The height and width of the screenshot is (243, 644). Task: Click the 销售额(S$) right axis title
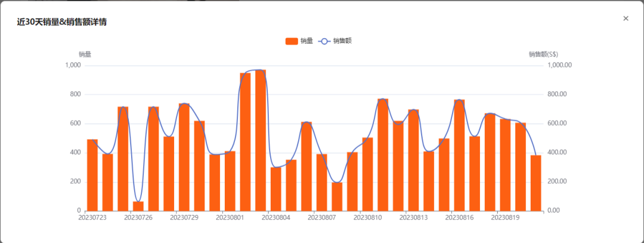pyautogui.click(x=543, y=54)
